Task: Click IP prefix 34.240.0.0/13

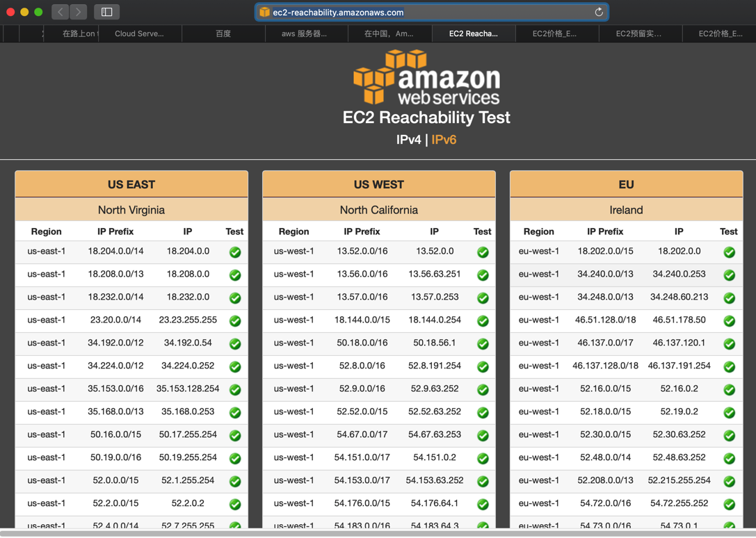Action: pos(606,274)
